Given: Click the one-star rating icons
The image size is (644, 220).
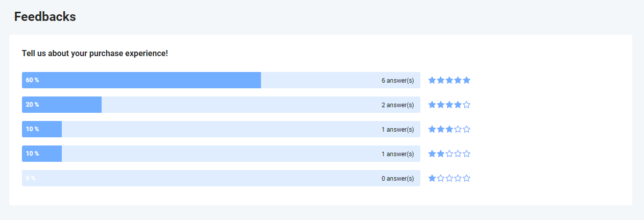Looking at the screenshot, I should (449, 178).
